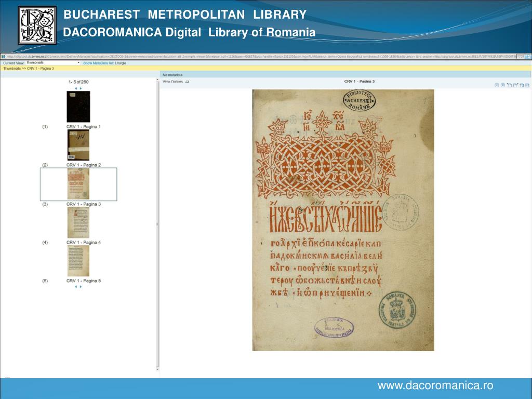Open the Current View Thumbnails dropdown

point(52,63)
